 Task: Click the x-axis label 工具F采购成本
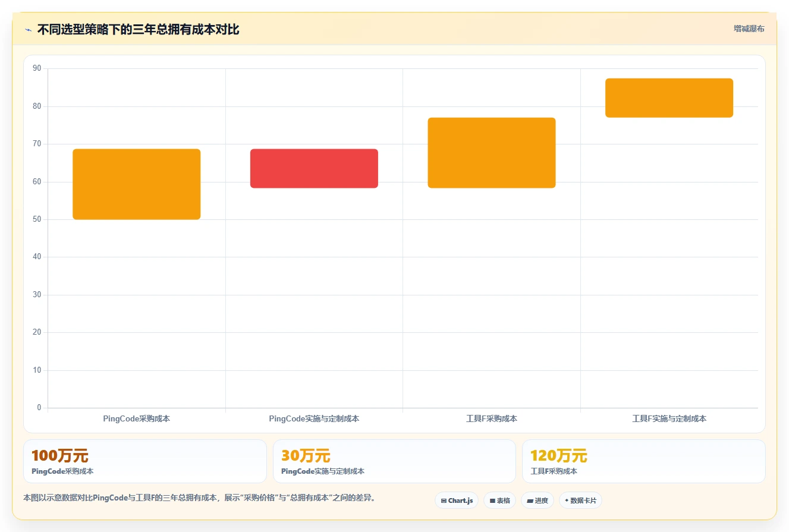492,418
